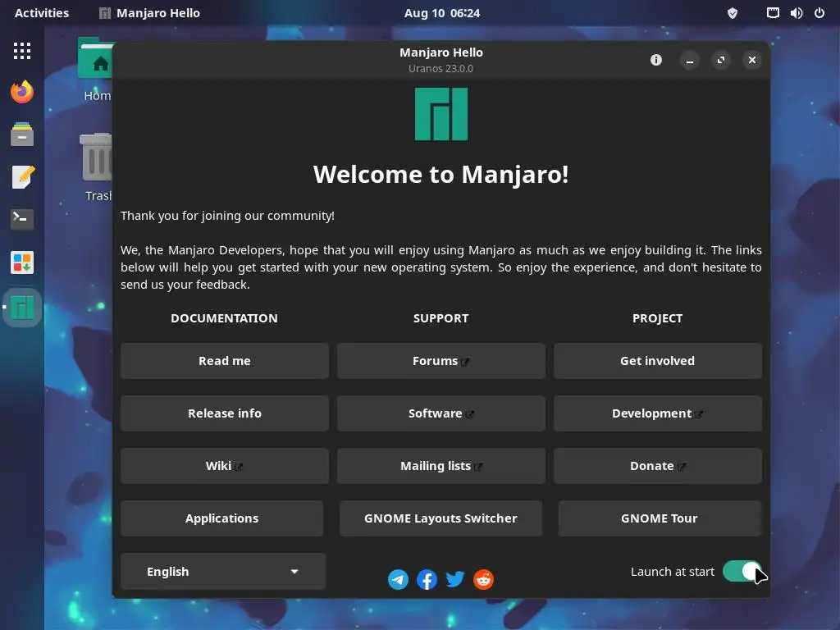
Task: Close the Manjaro Hello window
Action: point(751,60)
